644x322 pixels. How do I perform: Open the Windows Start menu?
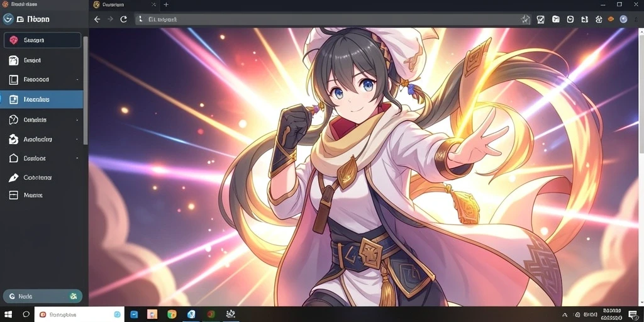[x=8, y=314]
